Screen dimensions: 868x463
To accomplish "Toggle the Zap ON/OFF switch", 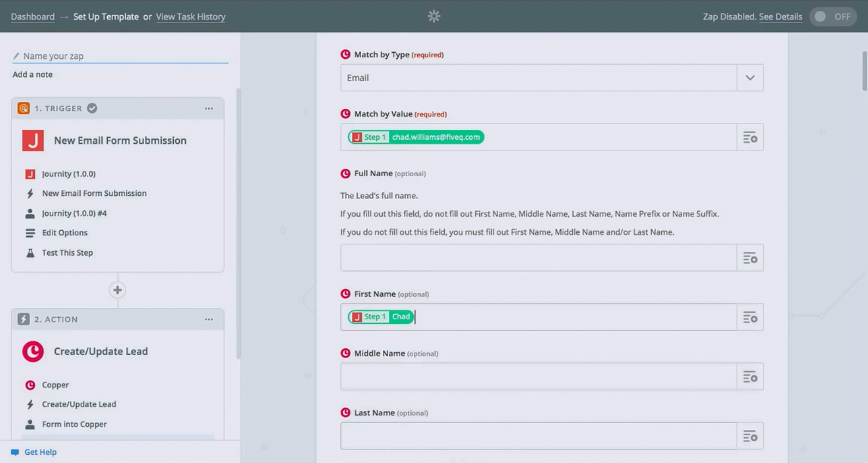I will pos(833,16).
